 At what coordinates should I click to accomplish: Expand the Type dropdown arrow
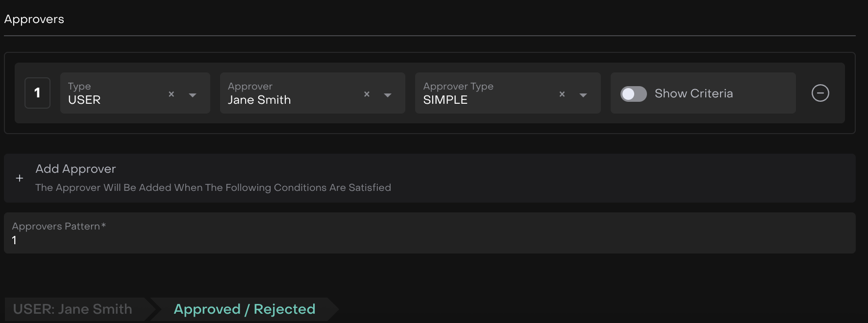193,95
